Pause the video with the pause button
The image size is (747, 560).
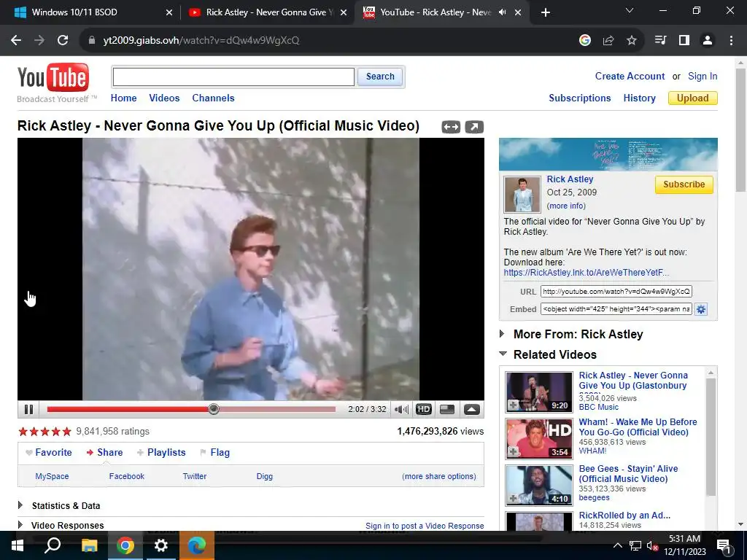(28, 410)
